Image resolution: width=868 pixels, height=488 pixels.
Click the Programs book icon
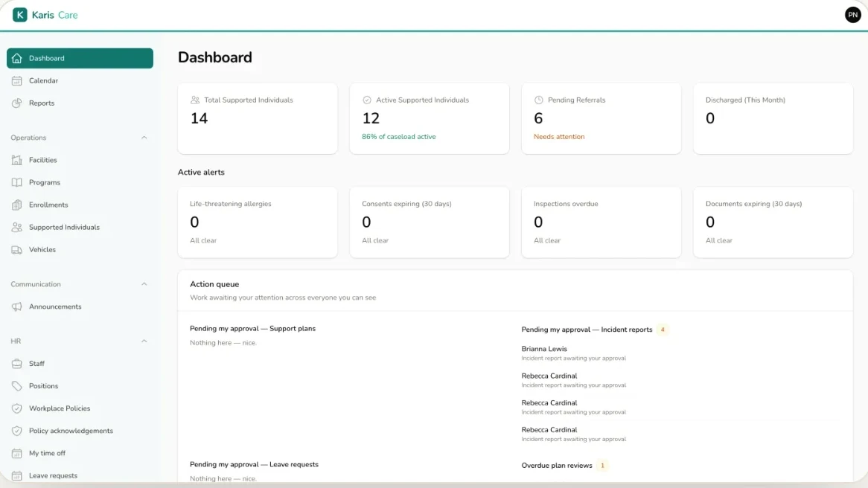(17, 182)
